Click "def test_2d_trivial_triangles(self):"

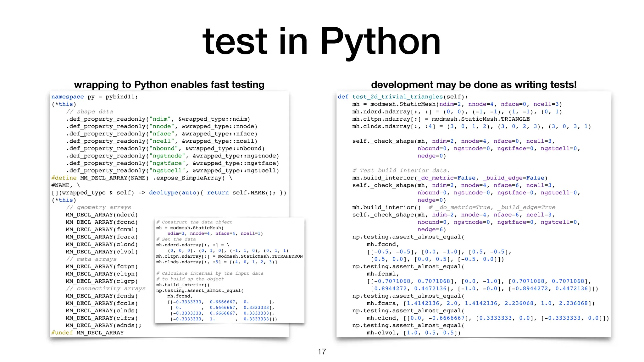coord(403,97)
